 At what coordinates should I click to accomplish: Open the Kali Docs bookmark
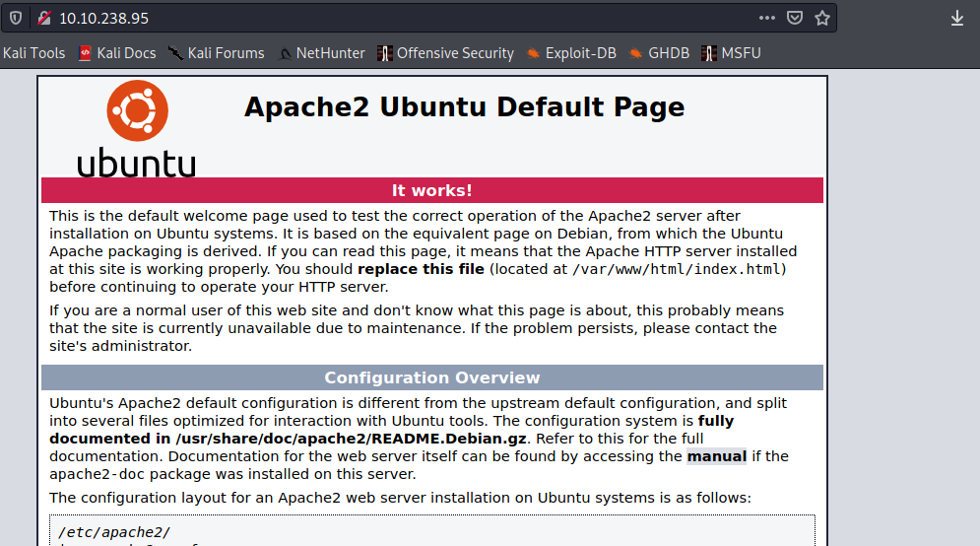pyautogui.click(x=117, y=53)
